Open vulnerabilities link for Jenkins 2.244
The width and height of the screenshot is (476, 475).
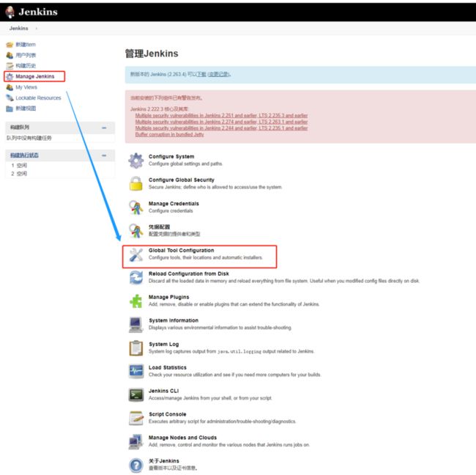pyautogui.click(x=221, y=128)
